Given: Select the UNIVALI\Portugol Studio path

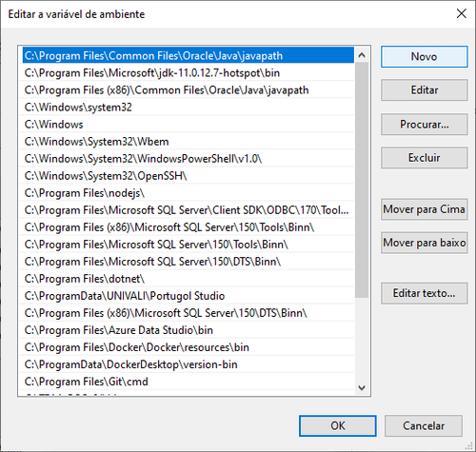Looking at the screenshot, I should coord(188,296).
